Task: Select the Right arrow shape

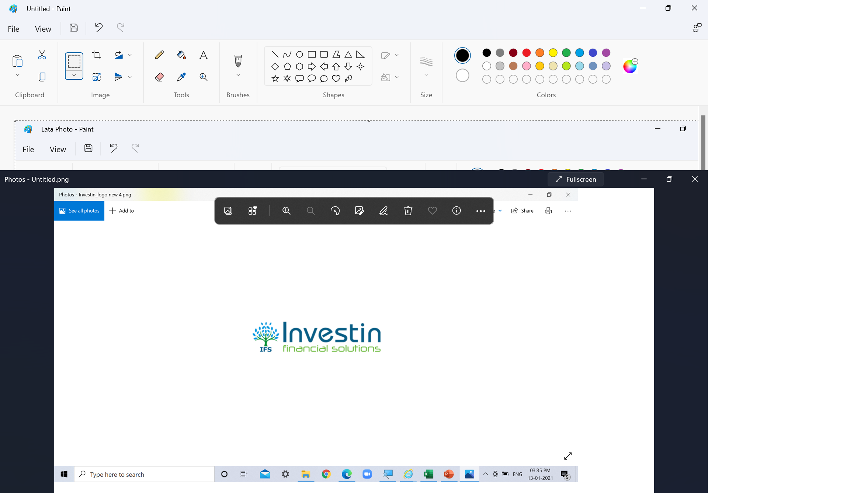Action: tap(312, 66)
